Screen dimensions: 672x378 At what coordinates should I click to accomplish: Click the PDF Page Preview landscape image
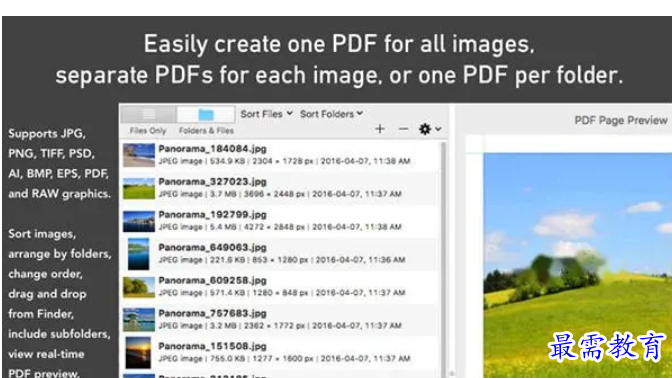point(578,265)
